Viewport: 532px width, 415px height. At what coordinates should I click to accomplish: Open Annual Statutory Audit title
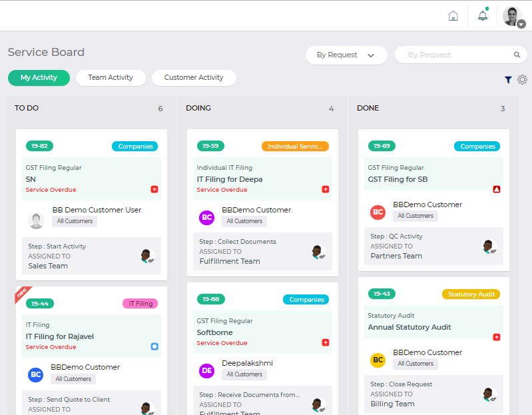(409, 327)
